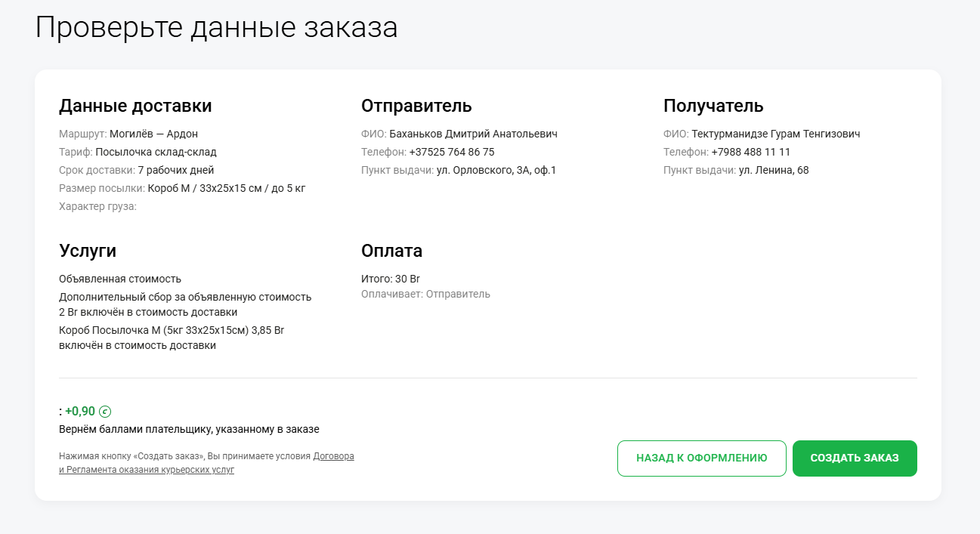The width and height of the screenshot is (980, 534).
Task: Click recipient phone number +7988 488 11 11
Action: click(751, 152)
